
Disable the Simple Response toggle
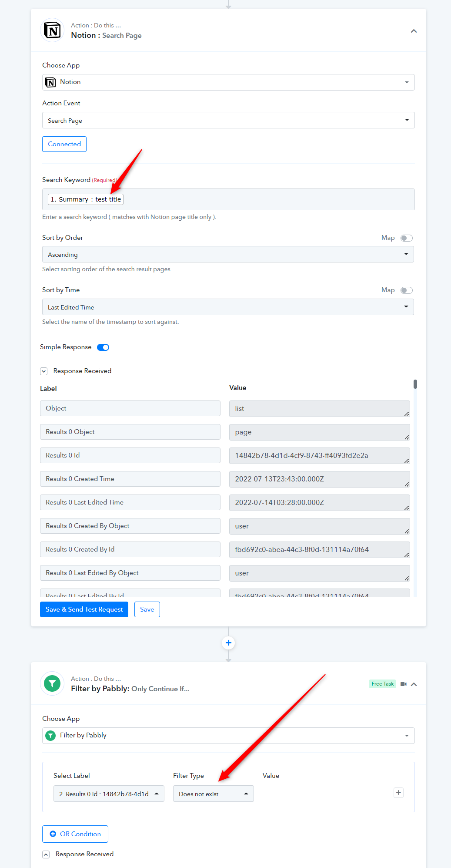click(x=103, y=347)
